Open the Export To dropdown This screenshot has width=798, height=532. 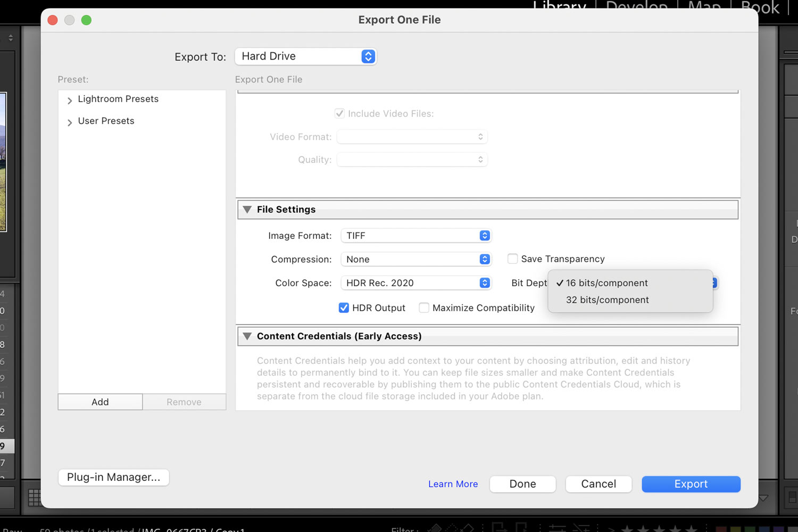click(x=305, y=56)
